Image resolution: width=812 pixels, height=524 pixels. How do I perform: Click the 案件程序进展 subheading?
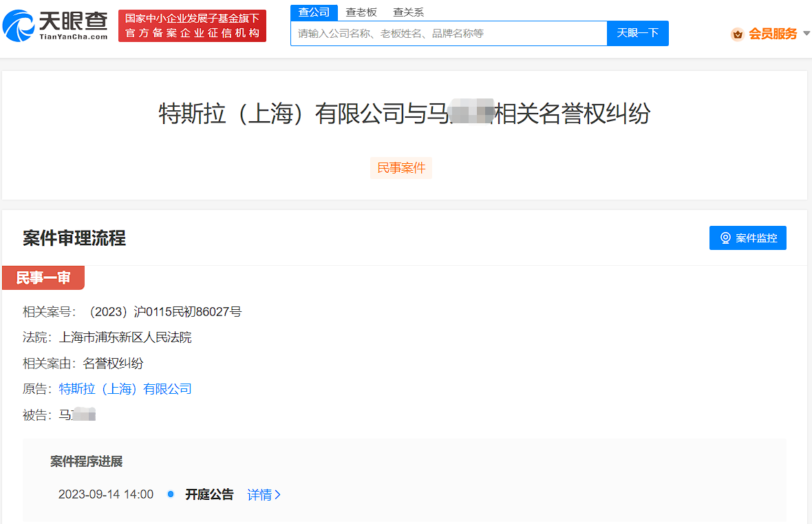[87, 461]
